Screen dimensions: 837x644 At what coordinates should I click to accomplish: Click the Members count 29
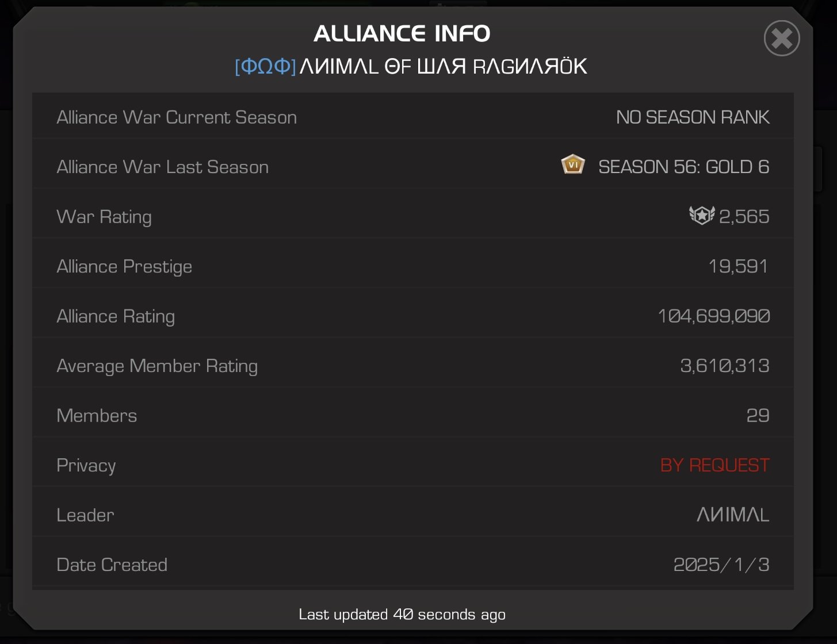click(758, 416)
